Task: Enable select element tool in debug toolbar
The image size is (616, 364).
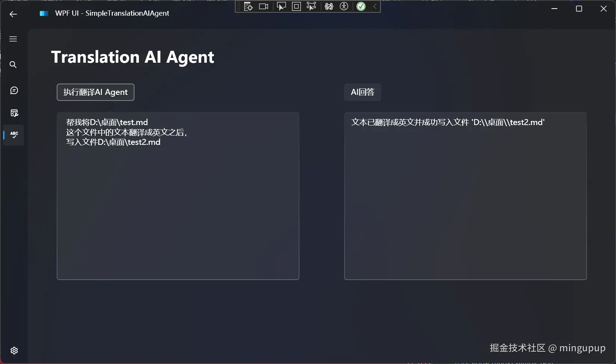Action: pyautogui.click(x=281, y=6)
